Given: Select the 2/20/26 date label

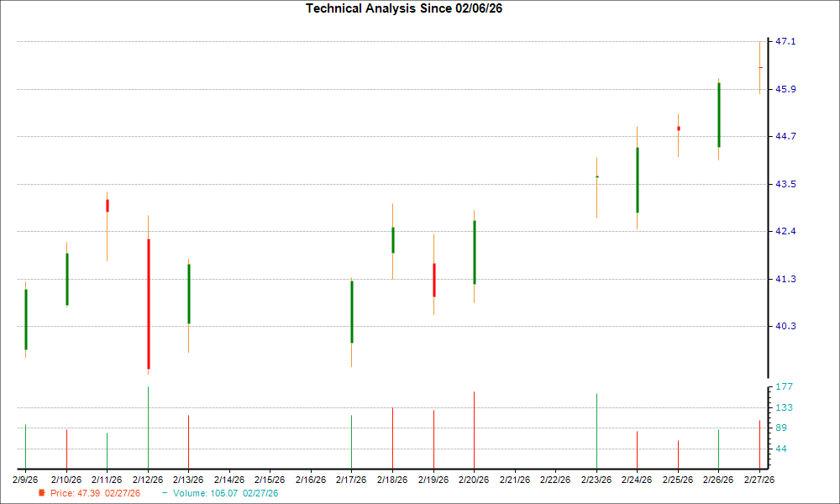Looking at the screenshot, I should [x=475, y=478].
